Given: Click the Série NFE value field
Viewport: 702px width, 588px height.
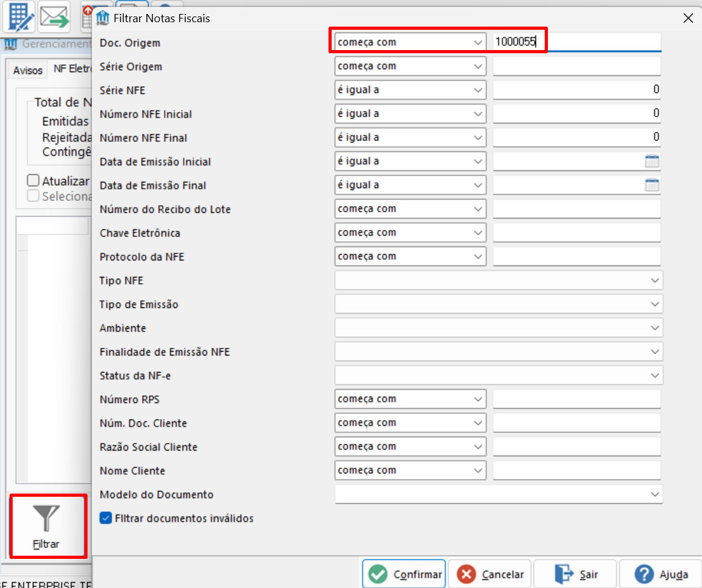Looking at the screenshot, I should pyautogui.click(x=576, y=89).
